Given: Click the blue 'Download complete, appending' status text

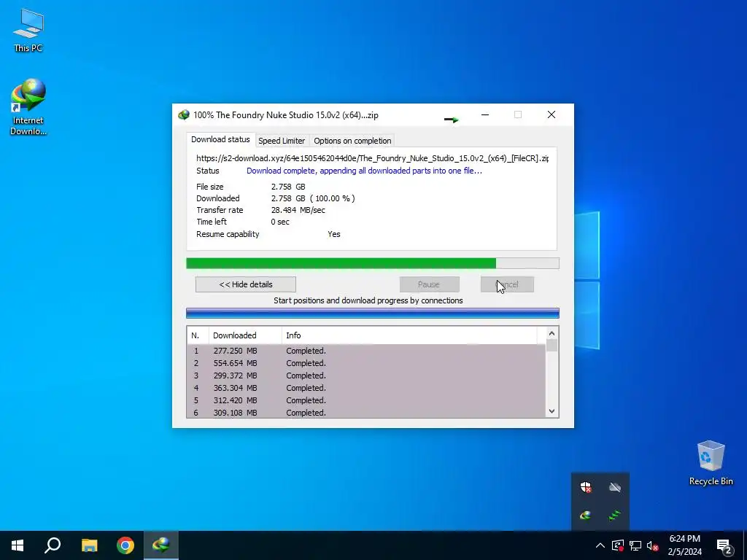Looking at the screenshot, I should point(365,171).
